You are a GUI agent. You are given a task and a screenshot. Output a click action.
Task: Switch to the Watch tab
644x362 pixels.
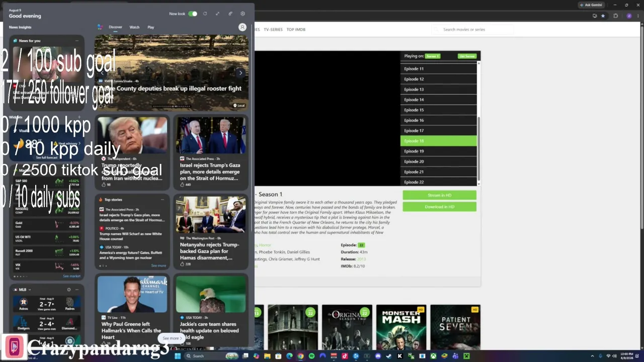point(134,27)
